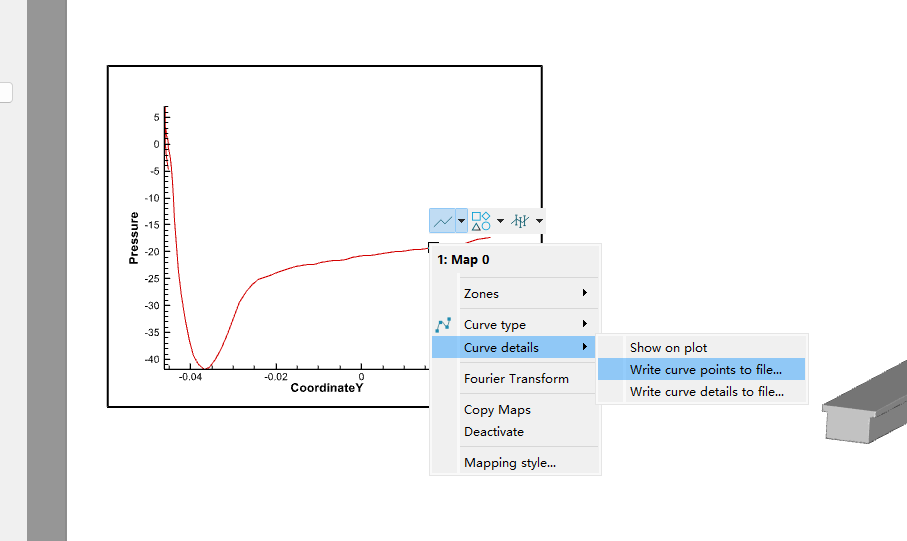Click Fourier Transform in context menu
This screenshot has width=907, height=541.
coord(516,379)
